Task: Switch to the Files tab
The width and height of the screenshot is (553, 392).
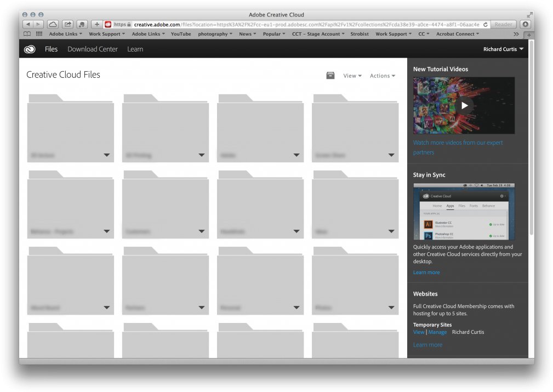Action: tap(51, 49)
